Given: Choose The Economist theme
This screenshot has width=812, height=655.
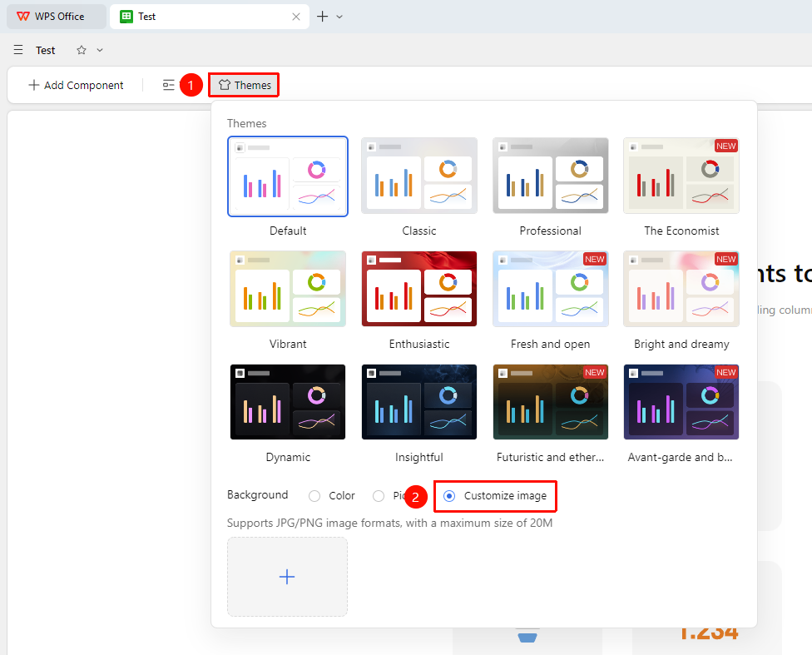Looking at the screenshot, I should click(681, 175).
